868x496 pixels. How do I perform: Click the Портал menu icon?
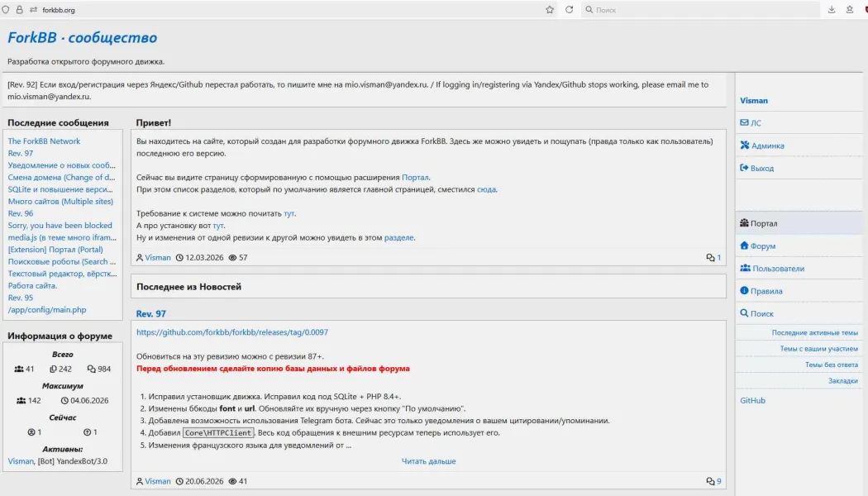point(744,223)
